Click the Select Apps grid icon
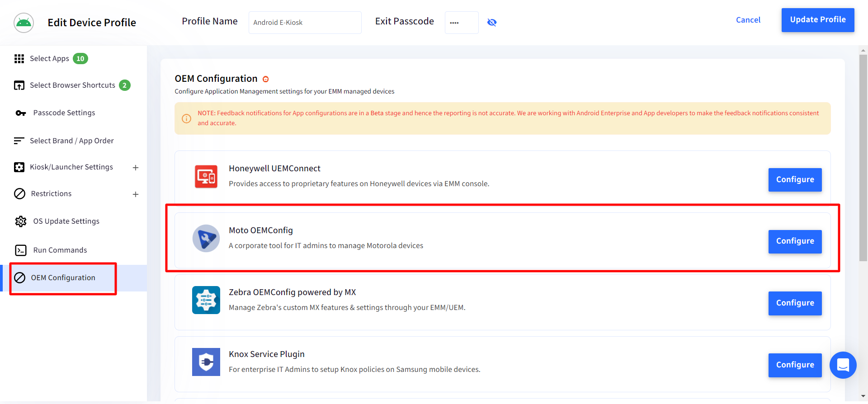The height and width of the screenshot is (404, 868). coord(19,59)
